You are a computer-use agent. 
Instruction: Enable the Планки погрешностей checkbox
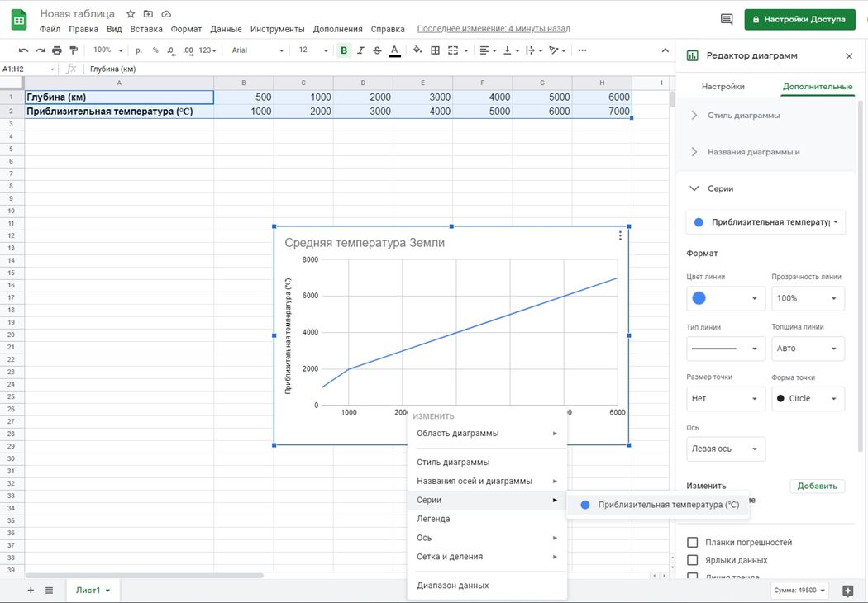[692, 542]
